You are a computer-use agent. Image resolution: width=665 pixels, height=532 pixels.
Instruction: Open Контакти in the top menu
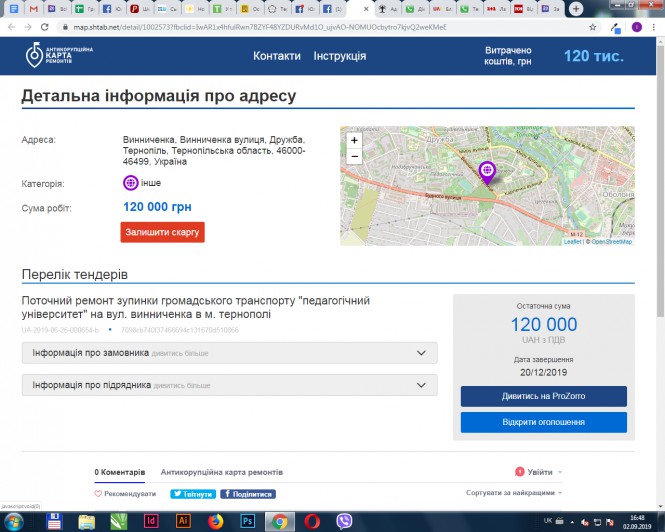[277, 56]
